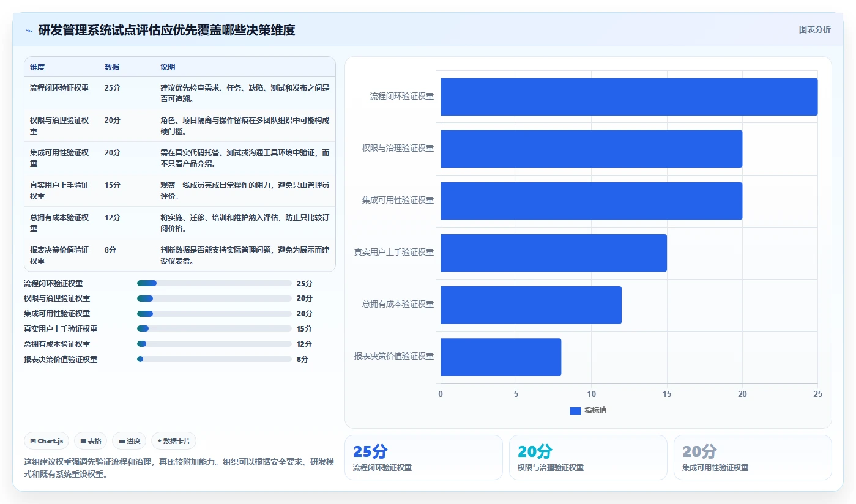
Task: Click the 报表决策价值验证权重 chart bar
Action: (501, 357)
